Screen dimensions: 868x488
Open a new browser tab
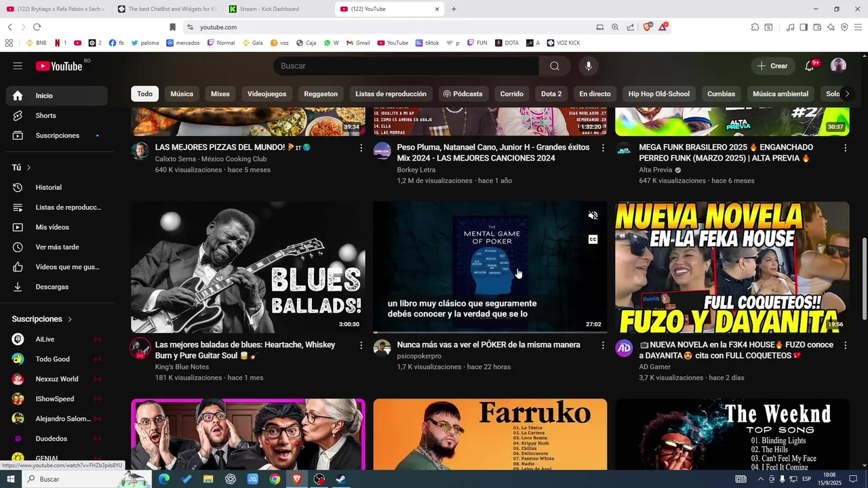coord(454,9)
